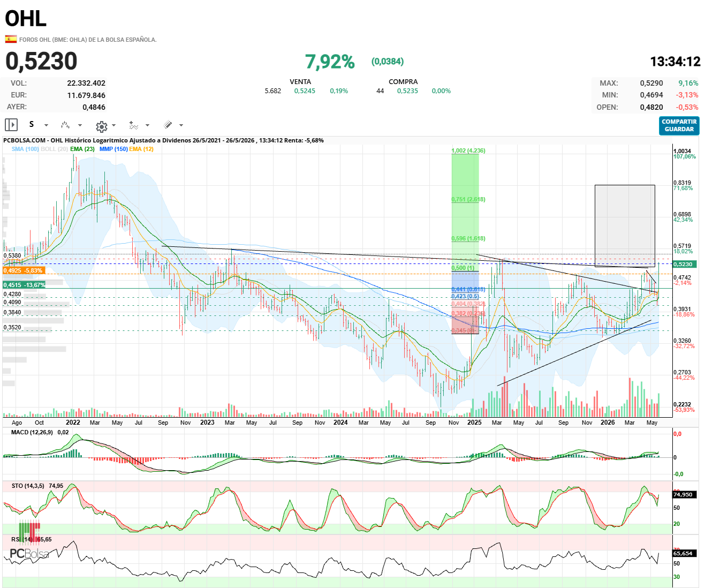This screenshot has width=705, height=588.
Task: Click the AYER value 0,4846
Action: click(x=94, y=107)
